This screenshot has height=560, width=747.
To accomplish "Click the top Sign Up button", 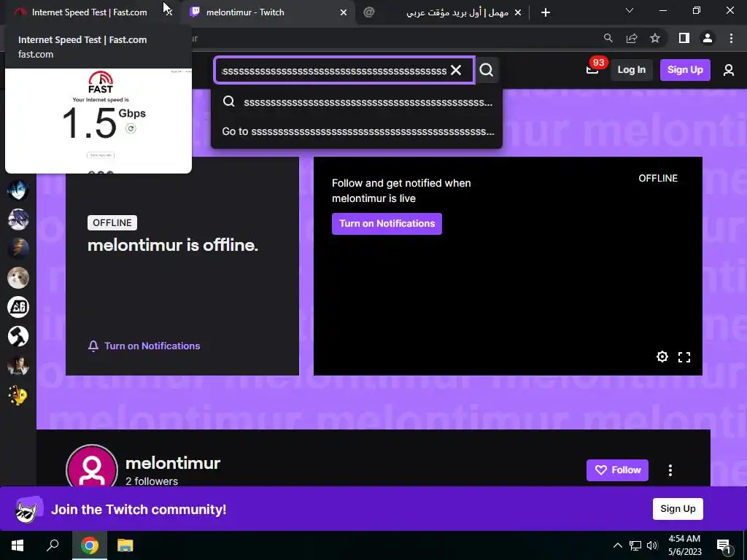I will (685, 69).
